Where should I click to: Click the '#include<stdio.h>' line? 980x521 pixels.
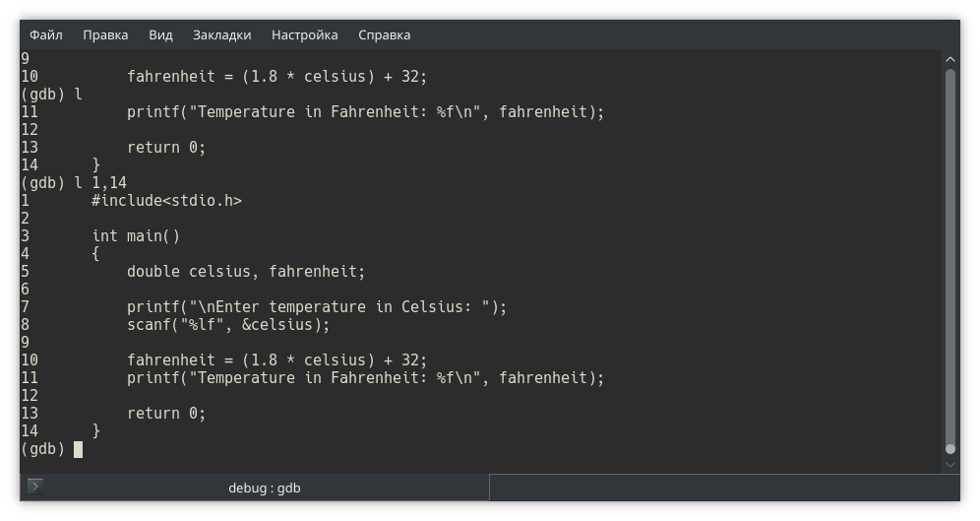[x=166, y=201]
